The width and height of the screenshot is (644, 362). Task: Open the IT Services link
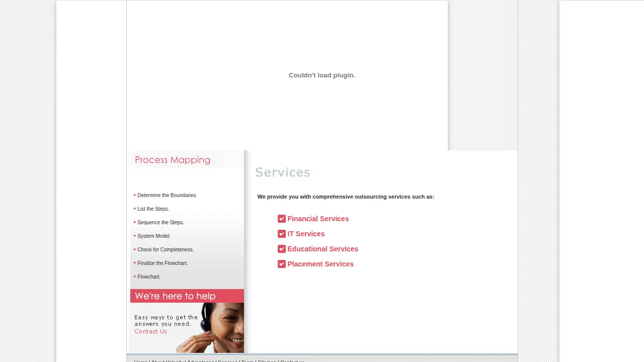tap(306, 234)
